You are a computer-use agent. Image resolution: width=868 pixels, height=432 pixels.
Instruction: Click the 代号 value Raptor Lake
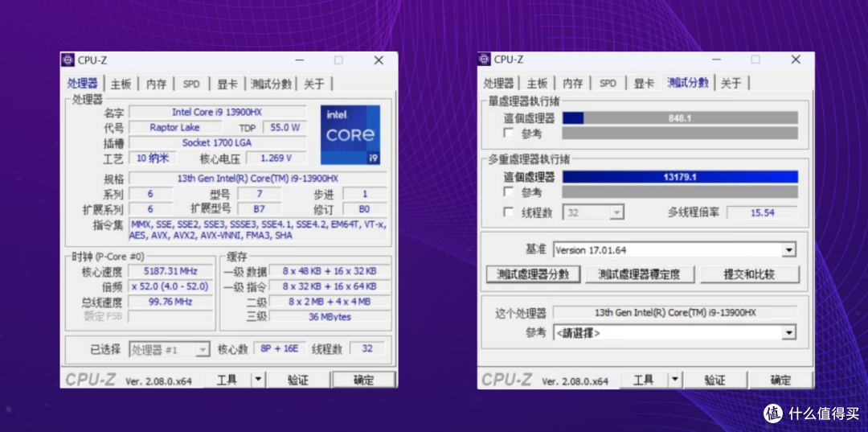coord(174,127)
